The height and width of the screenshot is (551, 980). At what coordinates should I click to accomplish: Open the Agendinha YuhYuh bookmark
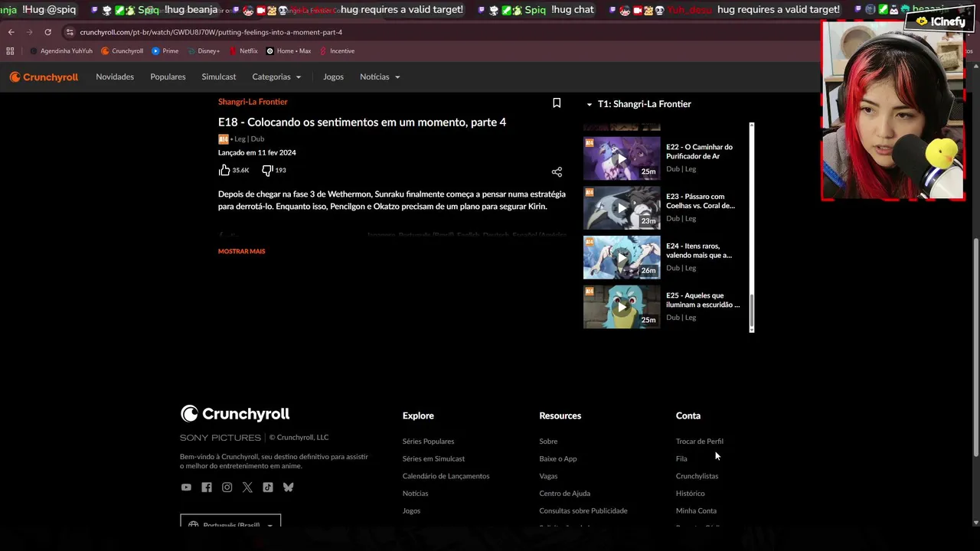[60, 51]
